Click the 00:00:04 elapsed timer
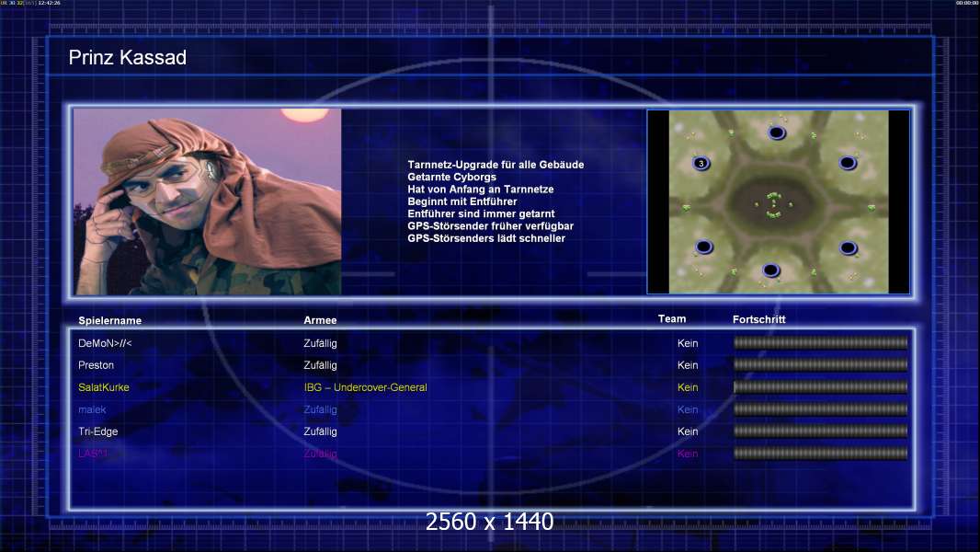 pos(967,3)
